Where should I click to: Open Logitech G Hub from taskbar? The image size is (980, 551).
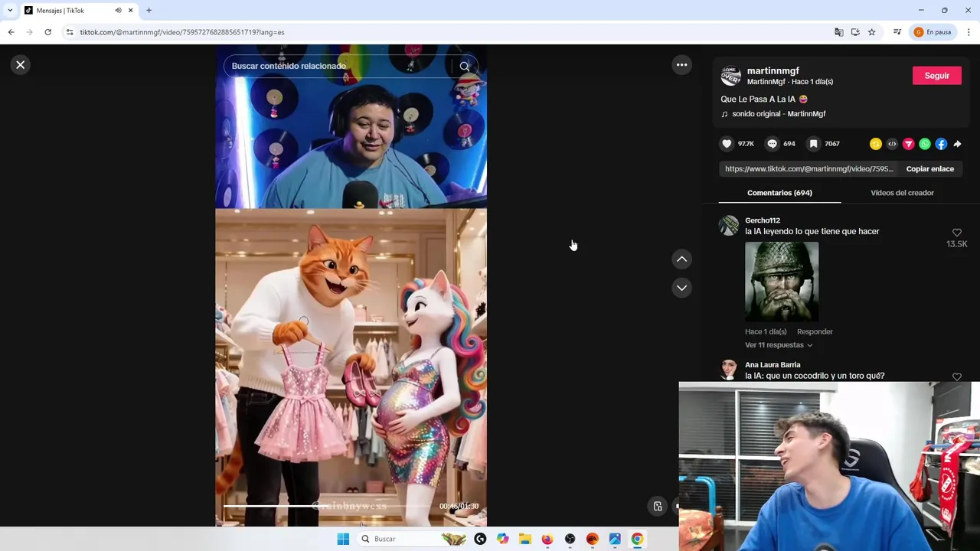pyautogui.click(x=480, y=540)
